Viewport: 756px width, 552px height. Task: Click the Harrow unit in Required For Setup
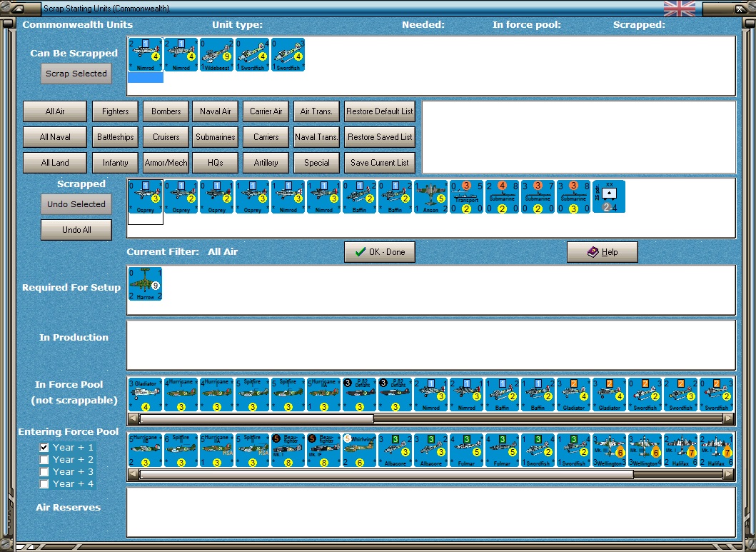(145, 284)
